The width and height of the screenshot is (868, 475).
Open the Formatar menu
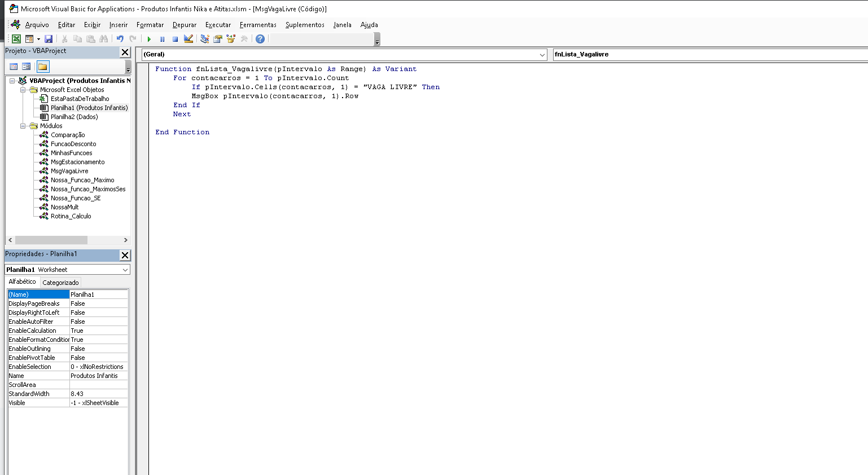point(150,25)
